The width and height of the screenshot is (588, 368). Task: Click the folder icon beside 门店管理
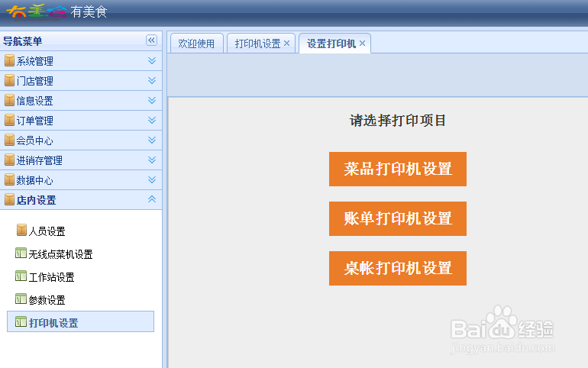click(9, 80)
